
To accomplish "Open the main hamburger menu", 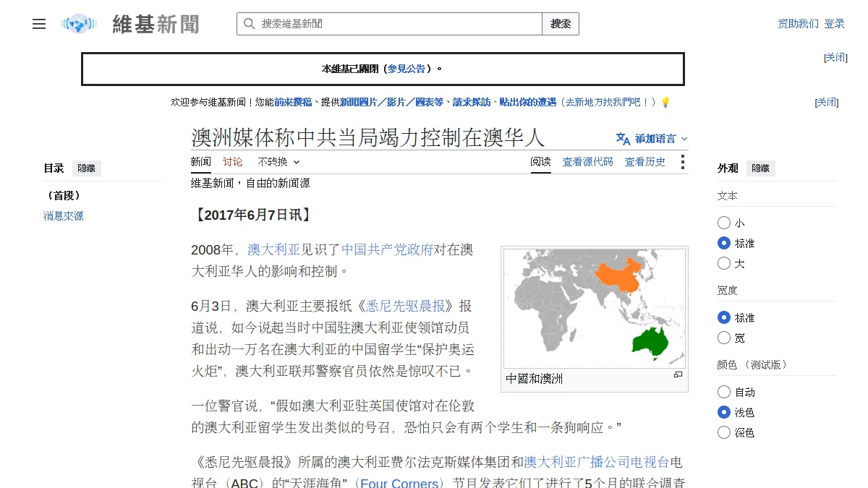I will point(39,24).
